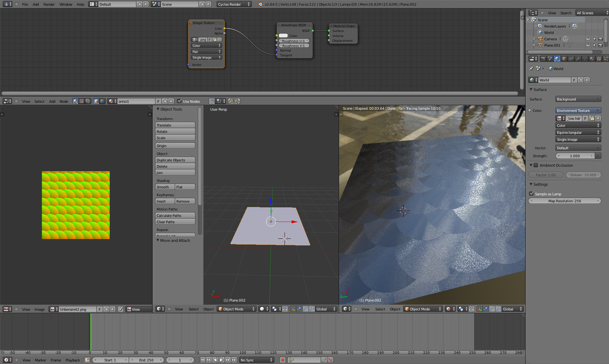Image resolution: width=609 pixels, height=364 pixels.
Task: Click the Translate button in Object Tools
Action: (175, 125)
